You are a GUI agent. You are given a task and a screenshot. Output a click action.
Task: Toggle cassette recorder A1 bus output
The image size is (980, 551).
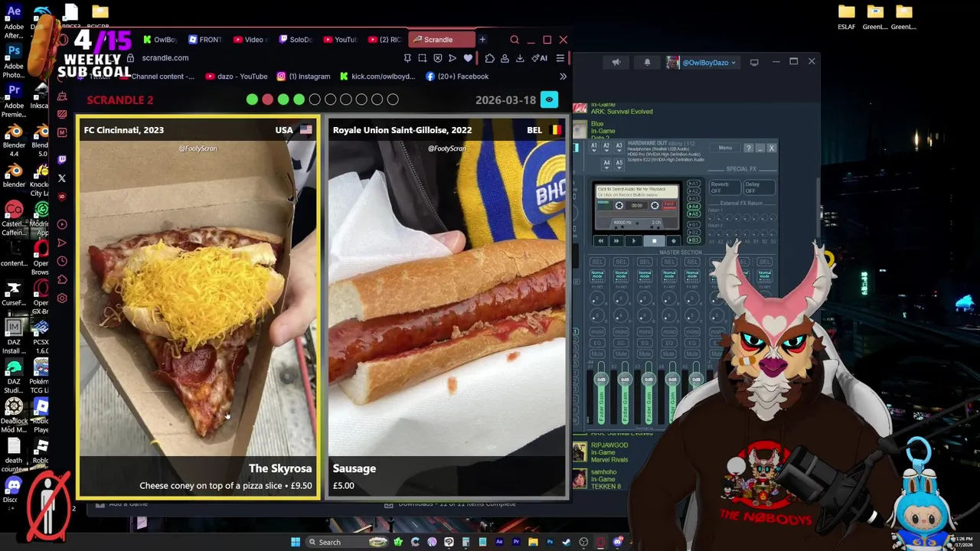694,184
